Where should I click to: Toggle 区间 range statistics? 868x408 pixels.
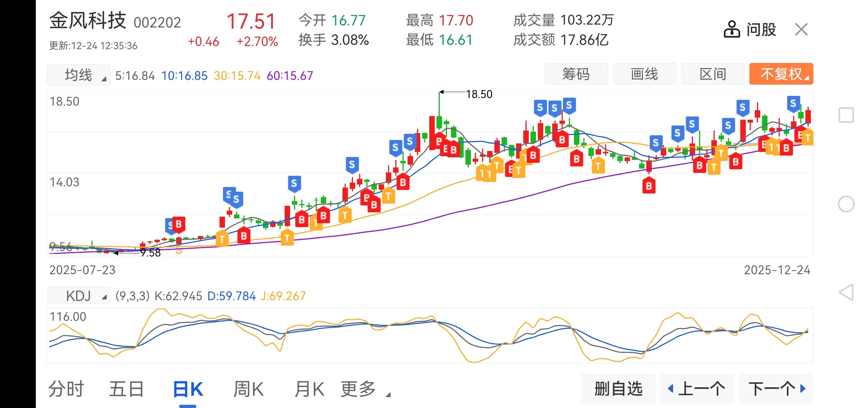click(712, 74)
